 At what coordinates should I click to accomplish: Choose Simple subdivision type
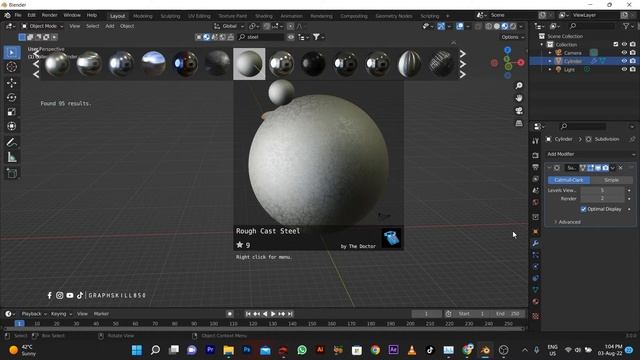[611, 180]
